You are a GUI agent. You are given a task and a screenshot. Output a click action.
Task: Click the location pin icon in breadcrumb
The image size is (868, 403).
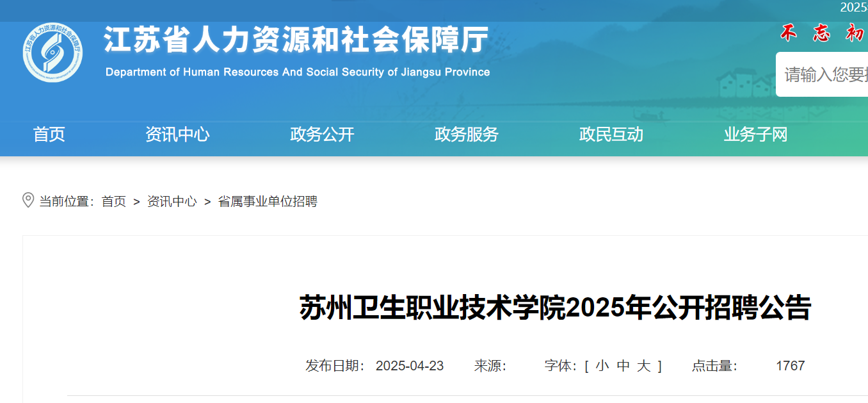coord(28,201)
